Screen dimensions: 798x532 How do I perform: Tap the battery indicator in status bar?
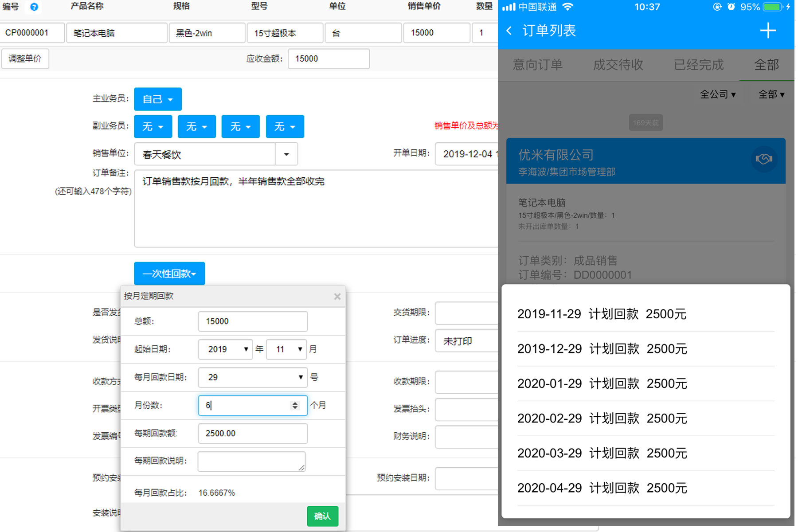pyautogui.click(x=774, y=7)
